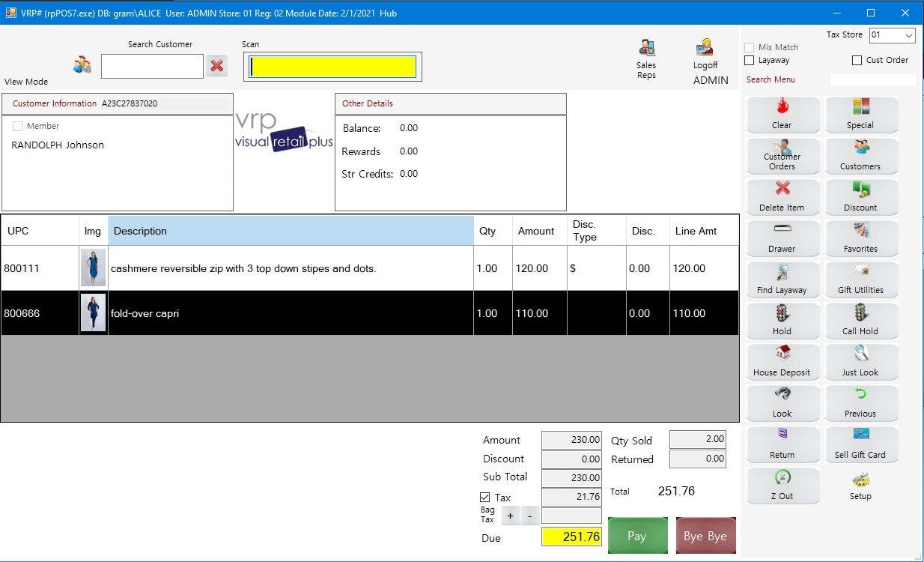Open the Special function
This screenshot has width=924, height=562.
[x=860, y=115]
